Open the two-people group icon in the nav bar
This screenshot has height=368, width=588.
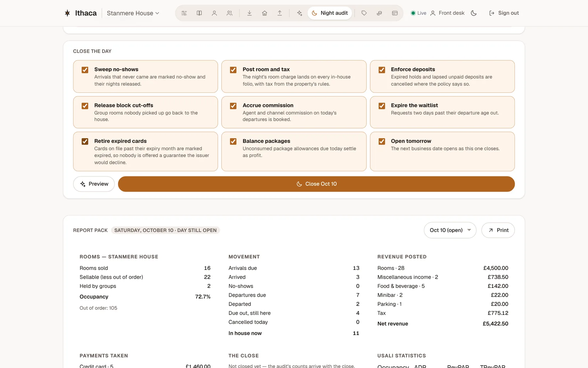[x=230, y=13]
